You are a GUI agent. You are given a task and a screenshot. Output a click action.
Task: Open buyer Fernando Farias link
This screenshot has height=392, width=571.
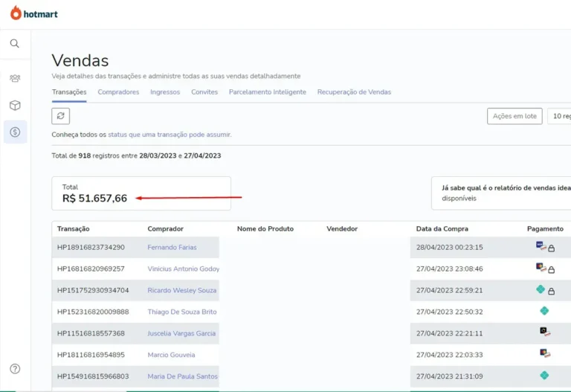(x=172, y=248)
